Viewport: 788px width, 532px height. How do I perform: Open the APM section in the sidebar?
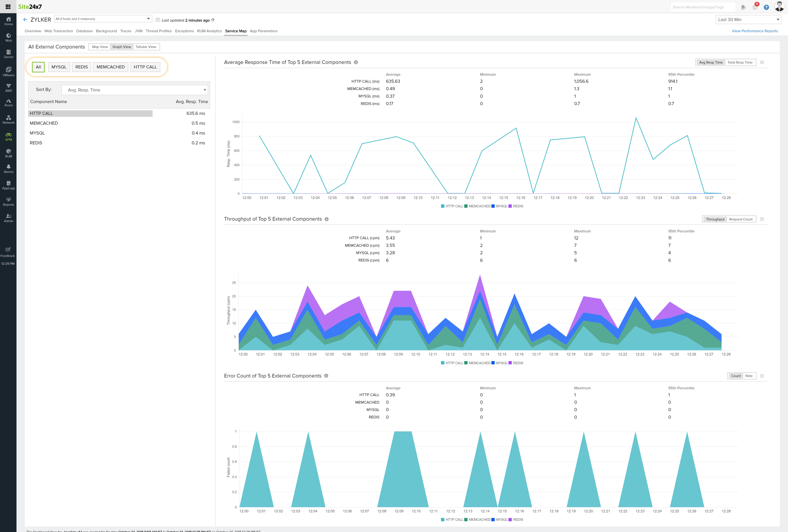coord(8,136)
